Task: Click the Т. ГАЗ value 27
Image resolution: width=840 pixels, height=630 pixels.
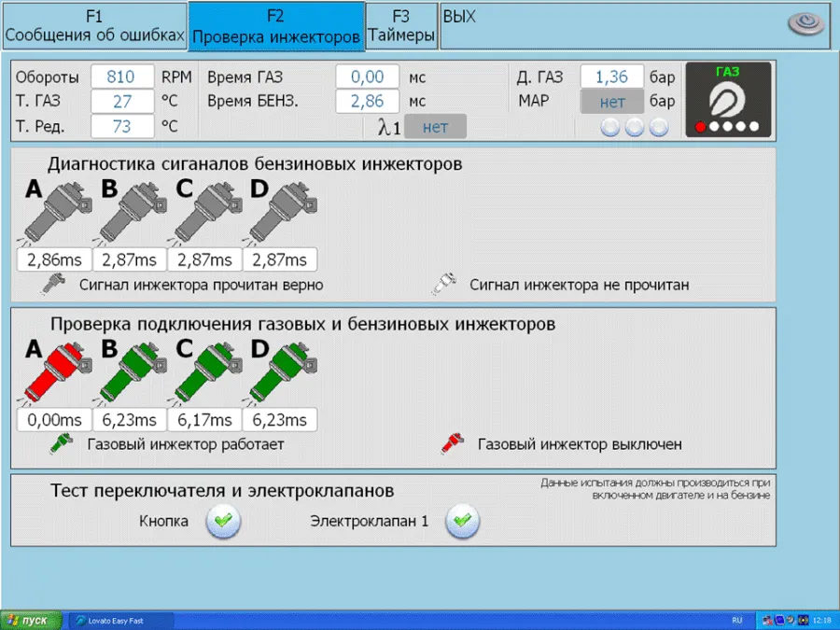Action: (122, 101)
